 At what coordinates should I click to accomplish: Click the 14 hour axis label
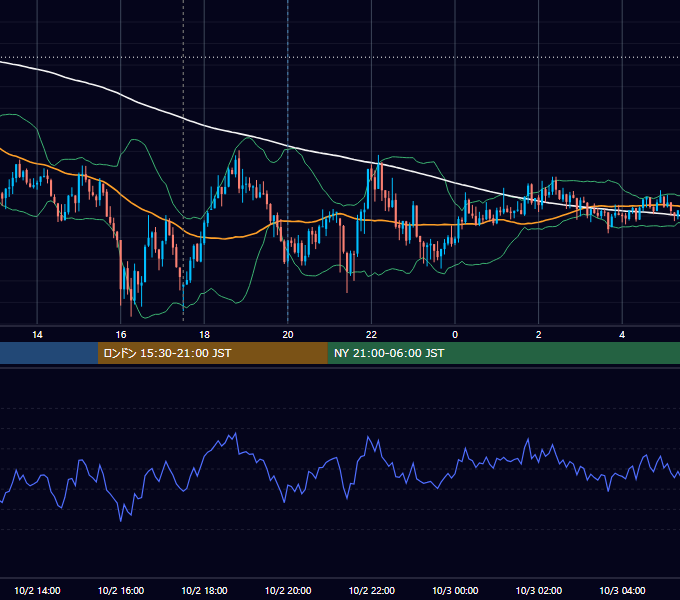pos(37,334)
